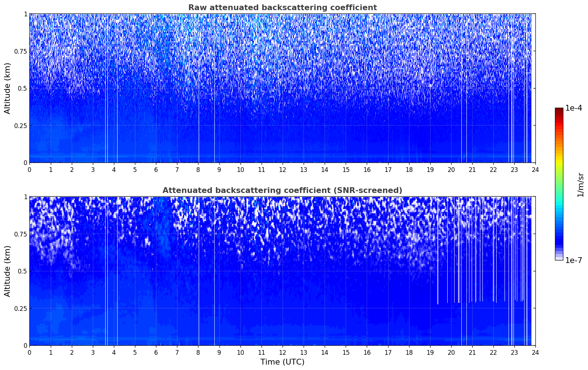This screenshot has height=370, width=588.
Task: Select the Altitude (km) label of SNR-screened plot
Action: click(x=8, y=271)
